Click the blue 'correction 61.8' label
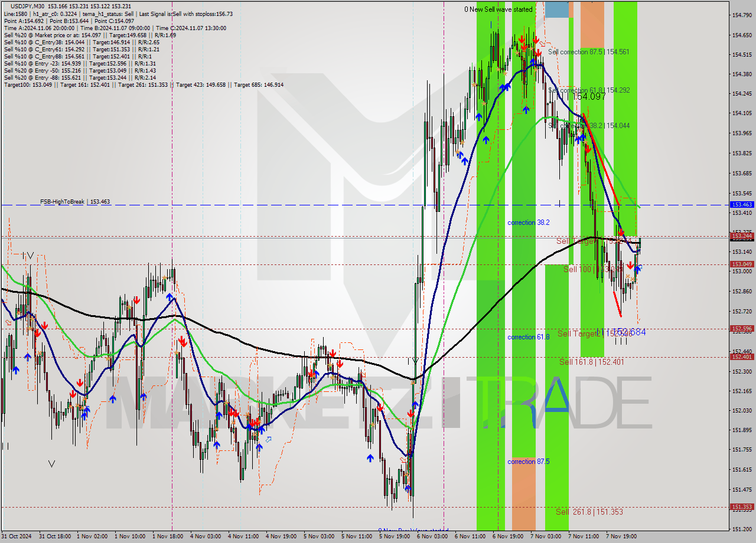This screenshot has width=756, height=543. [x=529, y=337]
